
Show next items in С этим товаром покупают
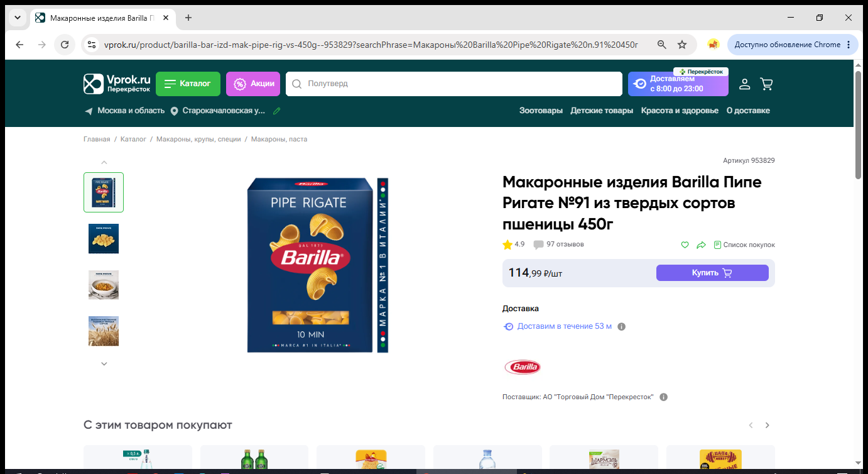point(768,426)
